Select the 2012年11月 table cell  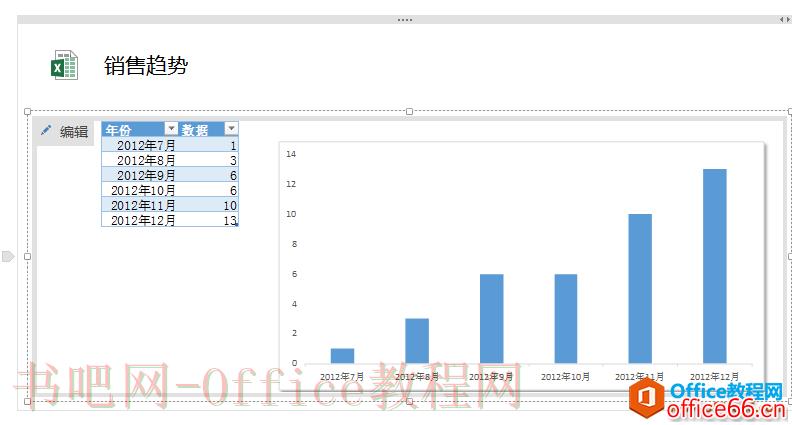tap(140, 205)
